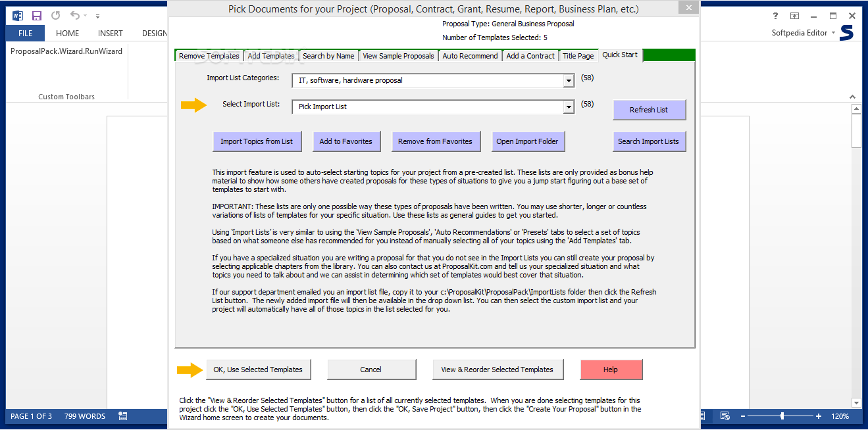Click the Softpedia account picture
The image size is (868, 430).
pyautogui.click(x=846, y=33)
